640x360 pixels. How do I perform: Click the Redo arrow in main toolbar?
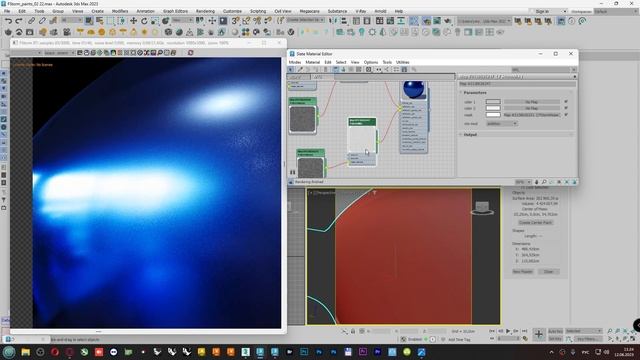[x=19, y=21]
